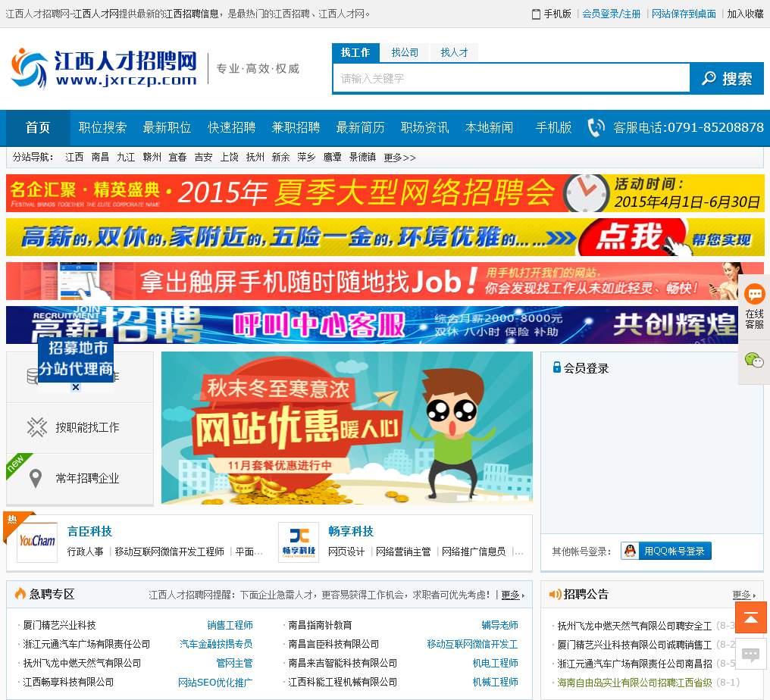Expand 更多 in the 急聘专区 header
Viewport: 770px width, 700px height.
(510, 595)
